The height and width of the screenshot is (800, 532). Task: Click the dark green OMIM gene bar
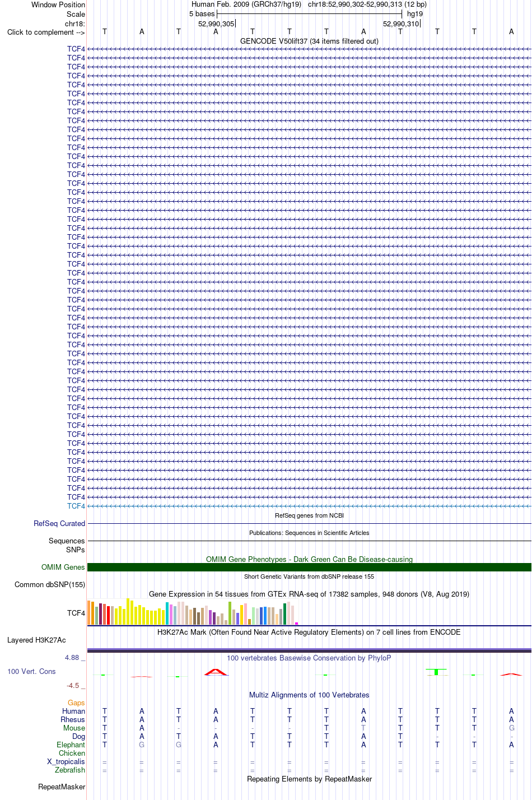pos(309,567)
